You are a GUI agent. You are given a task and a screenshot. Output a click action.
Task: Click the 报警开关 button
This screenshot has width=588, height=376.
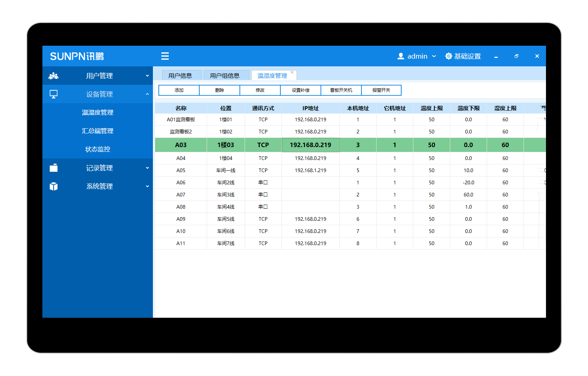pyautogui.click(x=381, y=90)
